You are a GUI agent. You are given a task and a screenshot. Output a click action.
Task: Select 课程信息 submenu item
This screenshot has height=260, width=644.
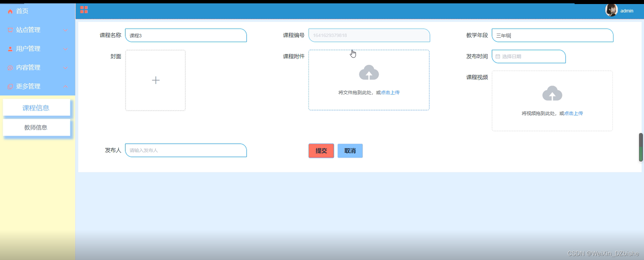tap(37, 108)
